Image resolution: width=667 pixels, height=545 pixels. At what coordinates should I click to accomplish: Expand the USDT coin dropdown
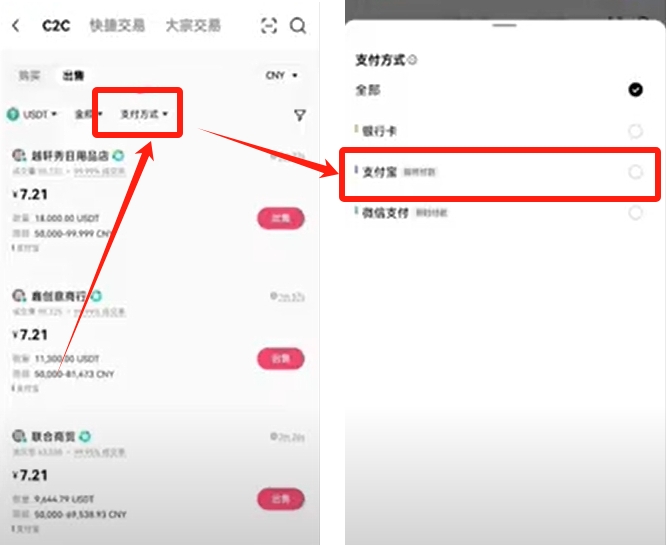[40, 114]
